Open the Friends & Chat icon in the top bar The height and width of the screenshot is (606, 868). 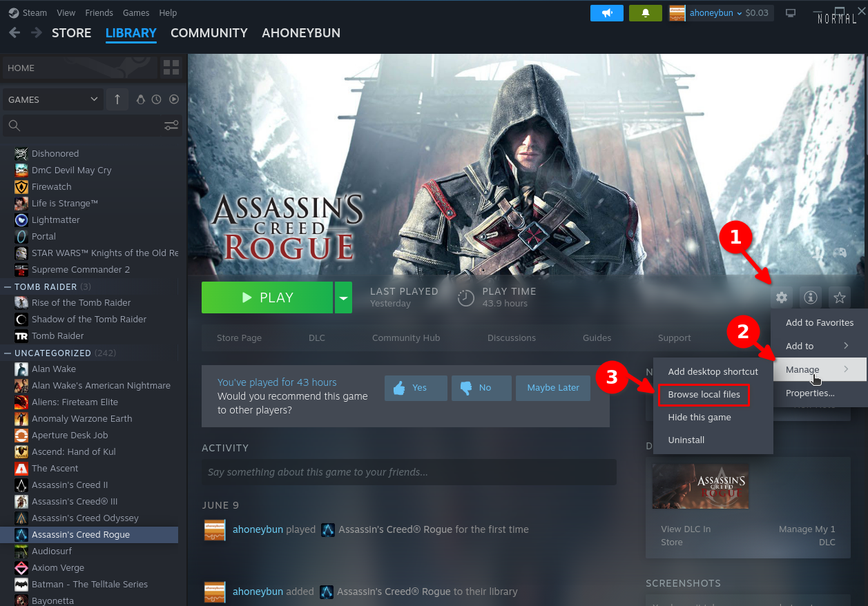(x=606, y=12)
